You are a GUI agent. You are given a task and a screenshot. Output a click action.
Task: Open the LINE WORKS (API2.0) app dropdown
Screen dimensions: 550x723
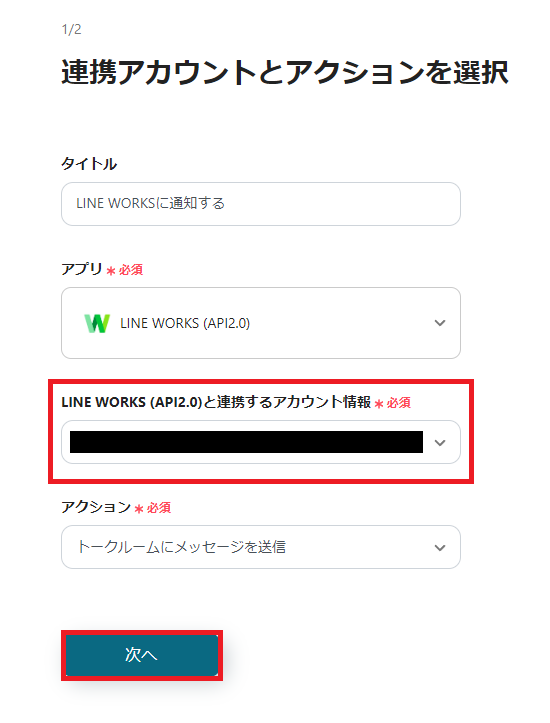[261, 323]
